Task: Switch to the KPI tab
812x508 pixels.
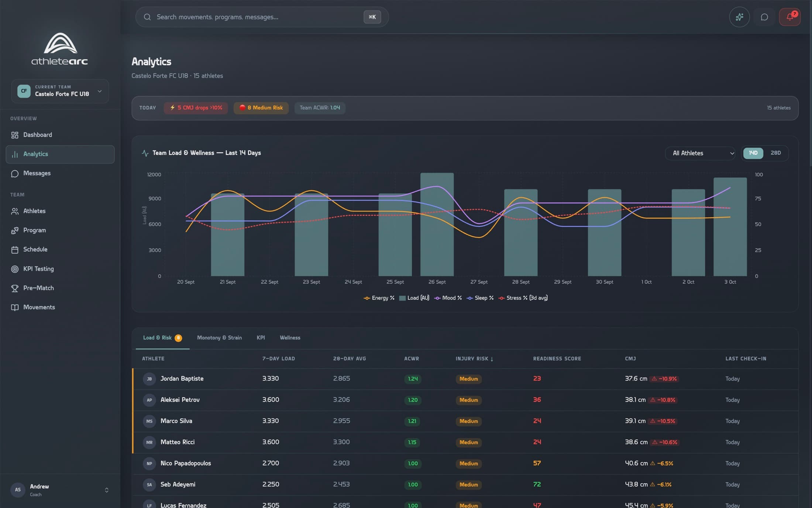Action: pyautogui.click(x=261, y=338)
